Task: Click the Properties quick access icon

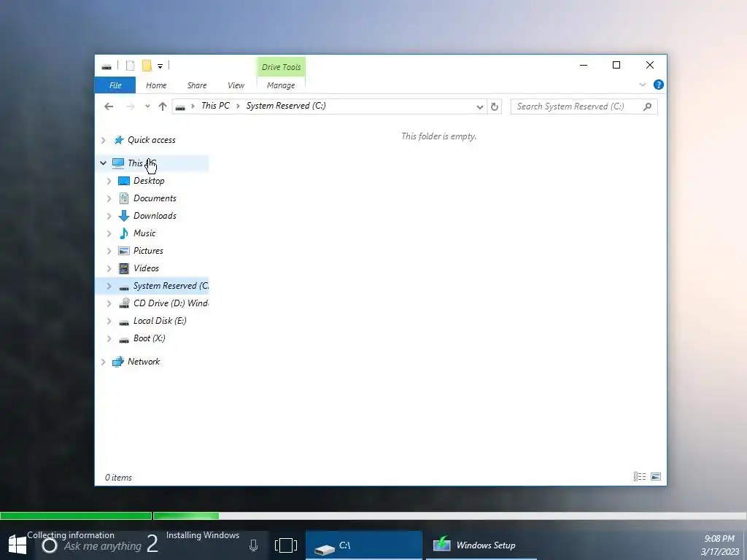Action: click(x=130, y=66)
